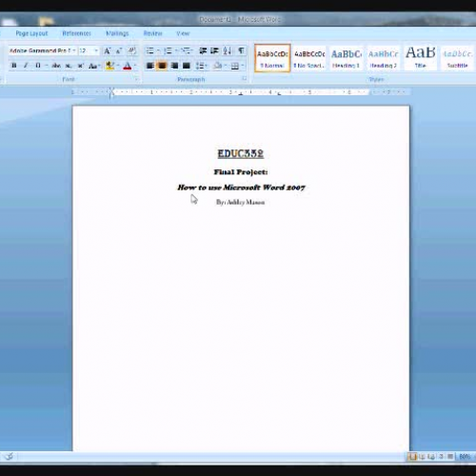Open the borders dropdown arrow
This screenshot has height=476, width=476.
coord(243,66)
